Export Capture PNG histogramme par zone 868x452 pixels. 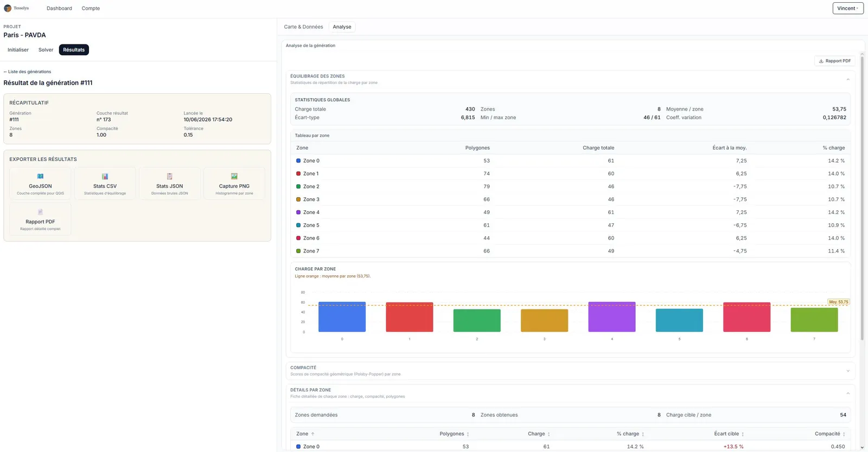click(234, 183)
